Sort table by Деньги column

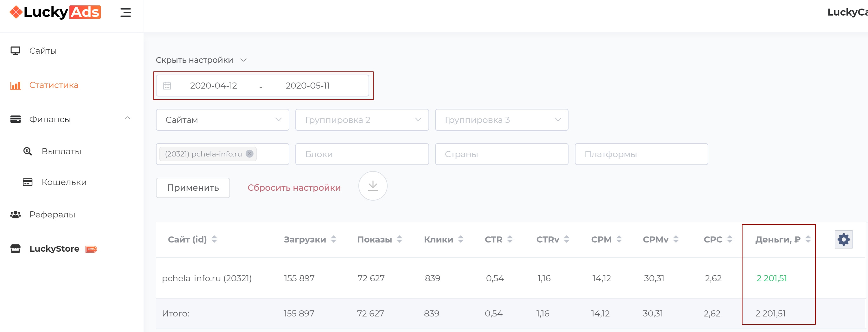pyautogui.click(x=808, y=240)
